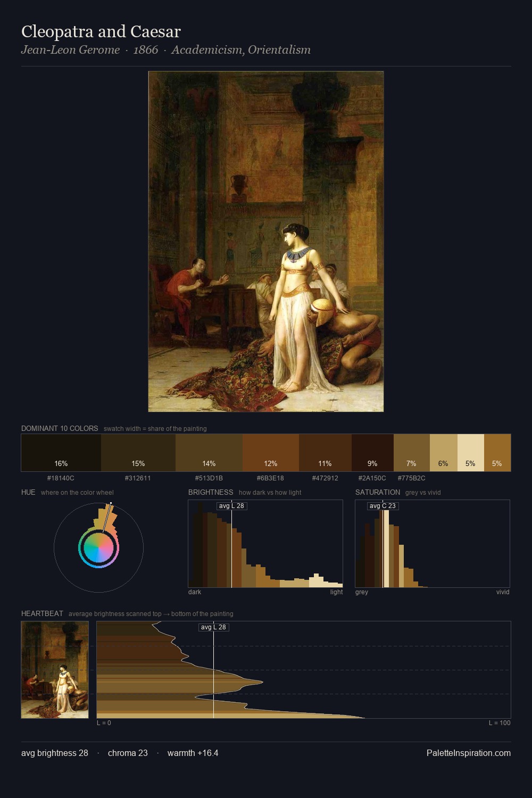
Task: Click the HUE section heading
Action: (x=28, y=493)
